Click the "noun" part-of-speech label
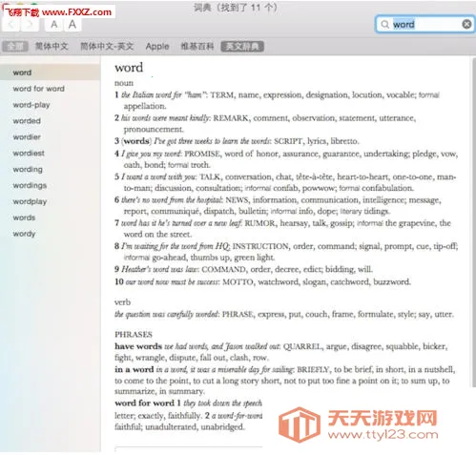Screen dimensions: 476x455 click(124, 83)
